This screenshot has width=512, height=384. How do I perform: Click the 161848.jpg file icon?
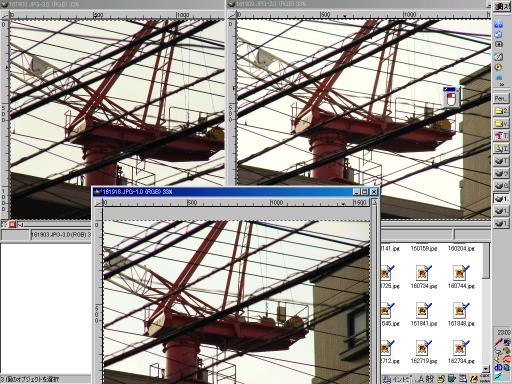(x=461, y=310)
